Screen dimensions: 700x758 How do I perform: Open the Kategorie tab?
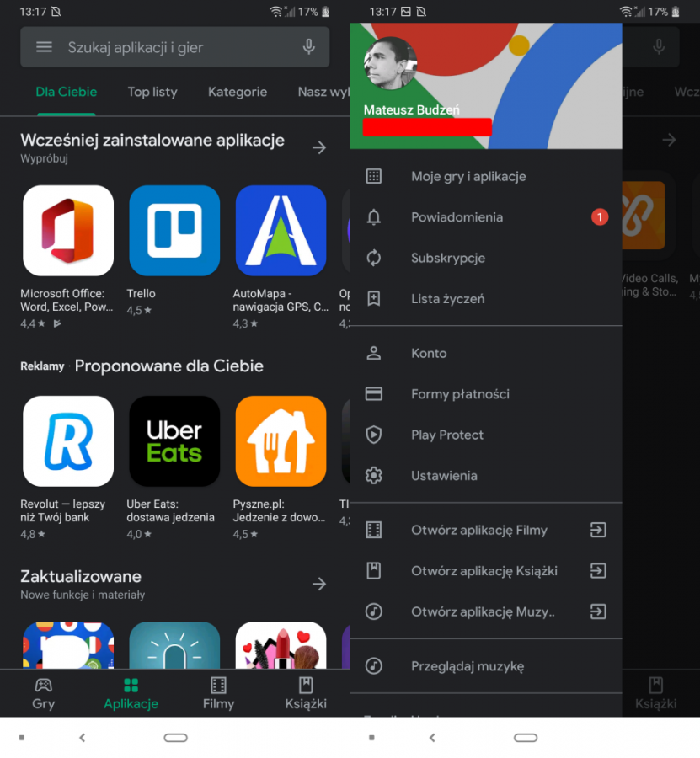[238, 92]
